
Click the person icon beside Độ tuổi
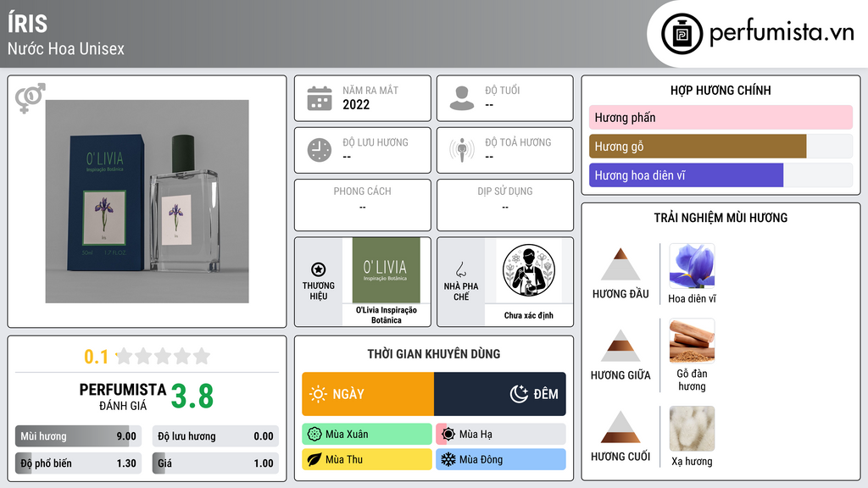tap(462, 98)
